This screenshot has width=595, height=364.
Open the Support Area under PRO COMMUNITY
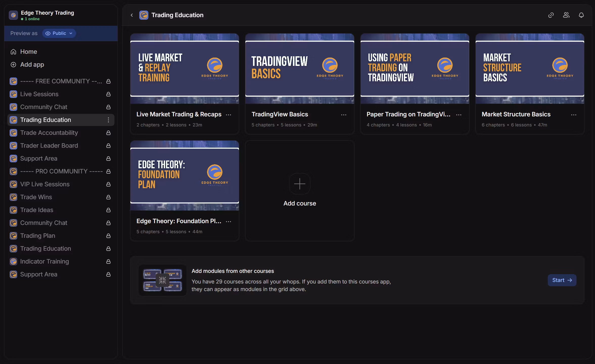(61, 274)
